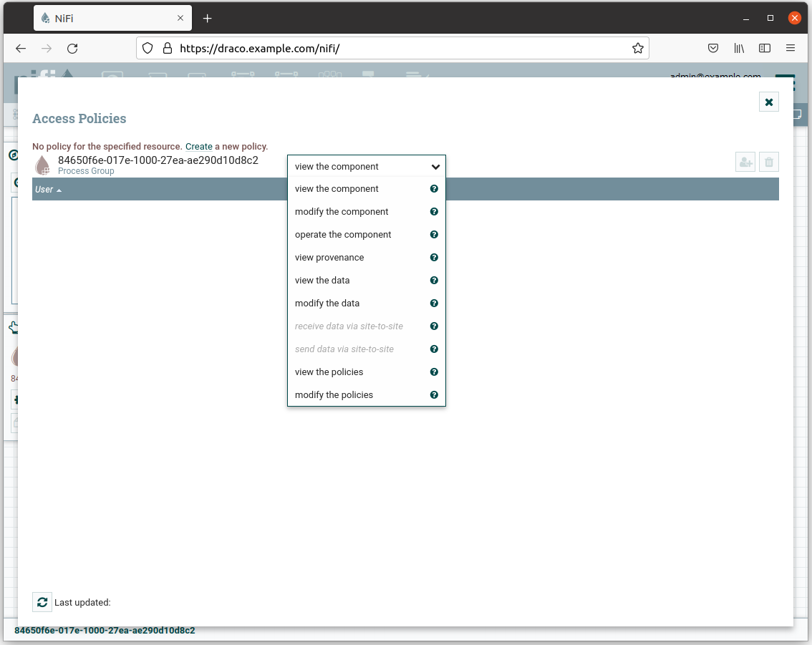Screen dimensions: 812x645
Task: Bookmark this page with the star icon
Action: click(x=637, y=48)
